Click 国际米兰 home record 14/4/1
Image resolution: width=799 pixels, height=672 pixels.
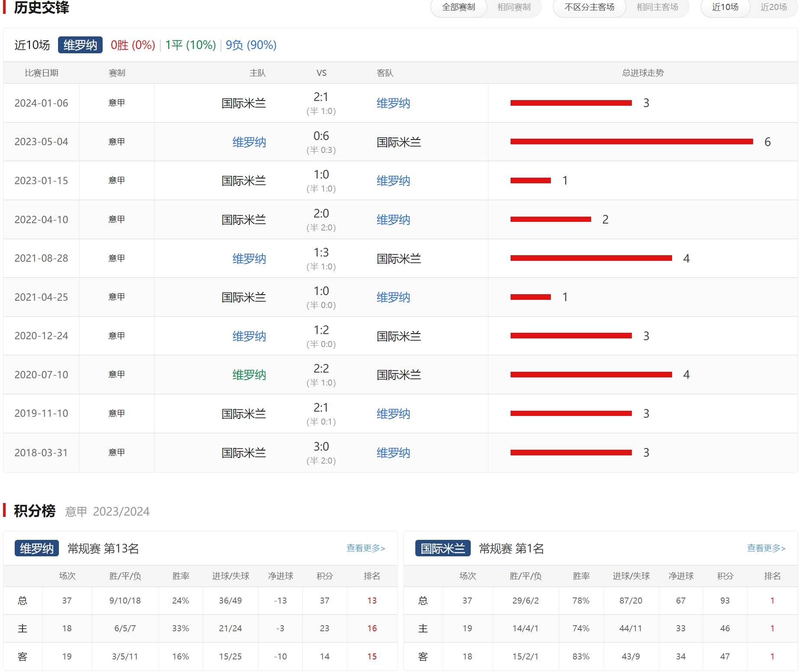[525, 628]
